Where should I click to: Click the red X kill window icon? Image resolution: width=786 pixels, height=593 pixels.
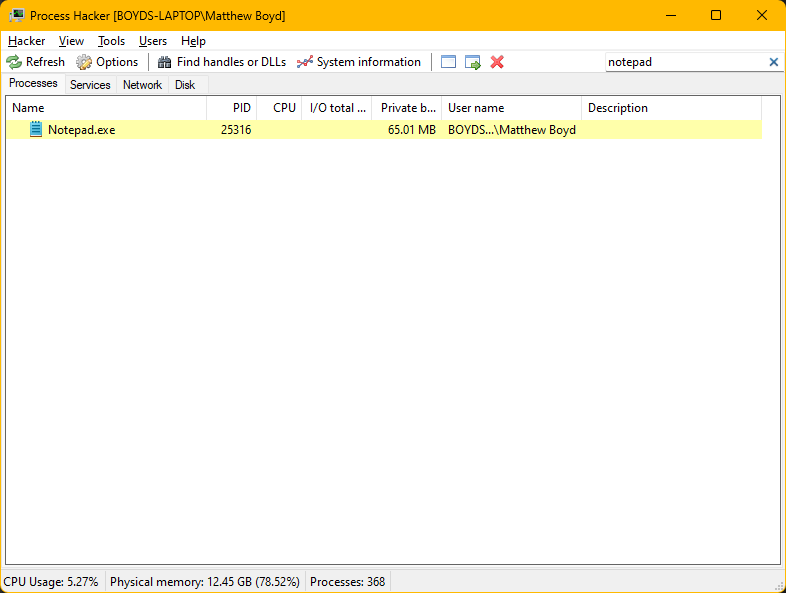pos(497,62)
